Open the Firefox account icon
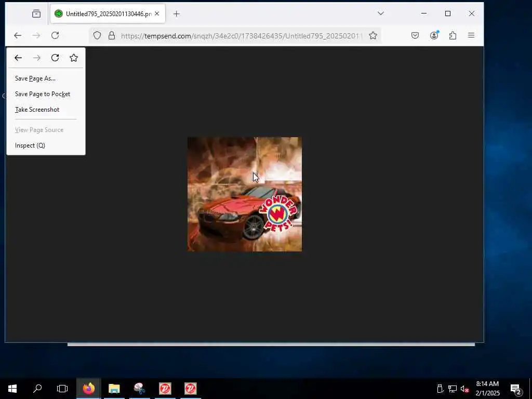This screenshot has height=399, width=532. point(434,35)
